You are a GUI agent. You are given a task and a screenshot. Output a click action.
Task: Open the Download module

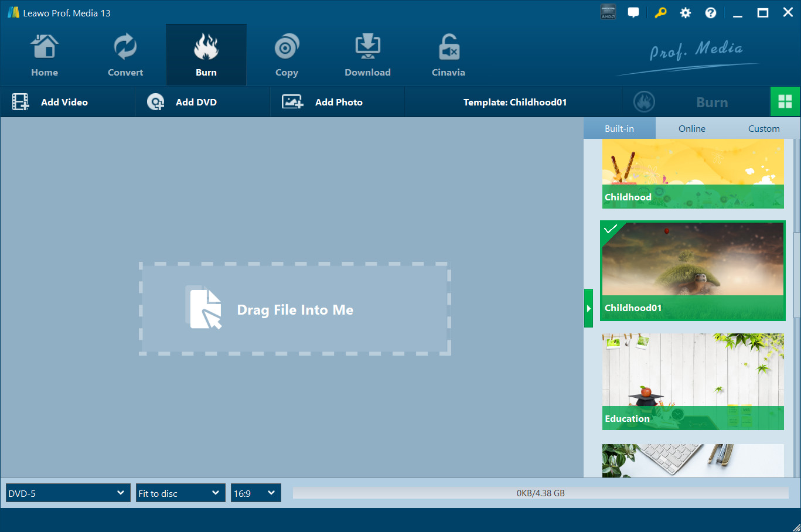tap(367, 54)
